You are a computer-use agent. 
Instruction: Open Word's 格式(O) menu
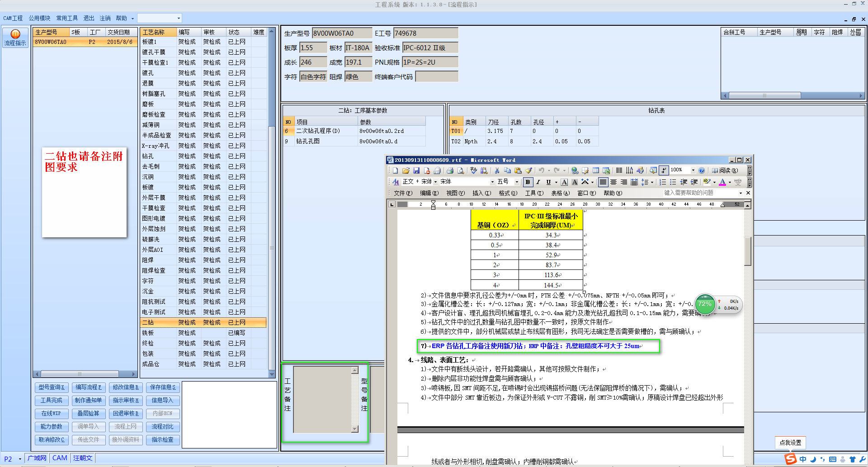click(x=508, y=193)
